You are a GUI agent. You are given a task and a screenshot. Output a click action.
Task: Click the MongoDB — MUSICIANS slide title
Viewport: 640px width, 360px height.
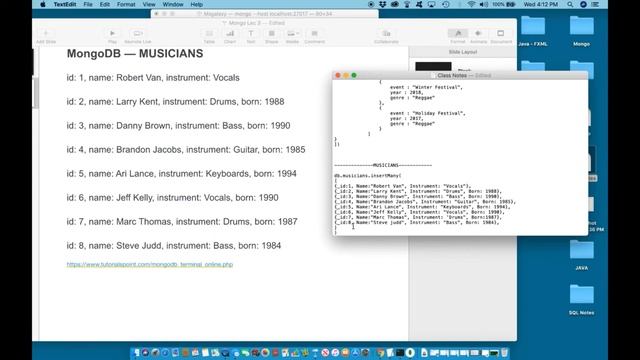(135, 53)
